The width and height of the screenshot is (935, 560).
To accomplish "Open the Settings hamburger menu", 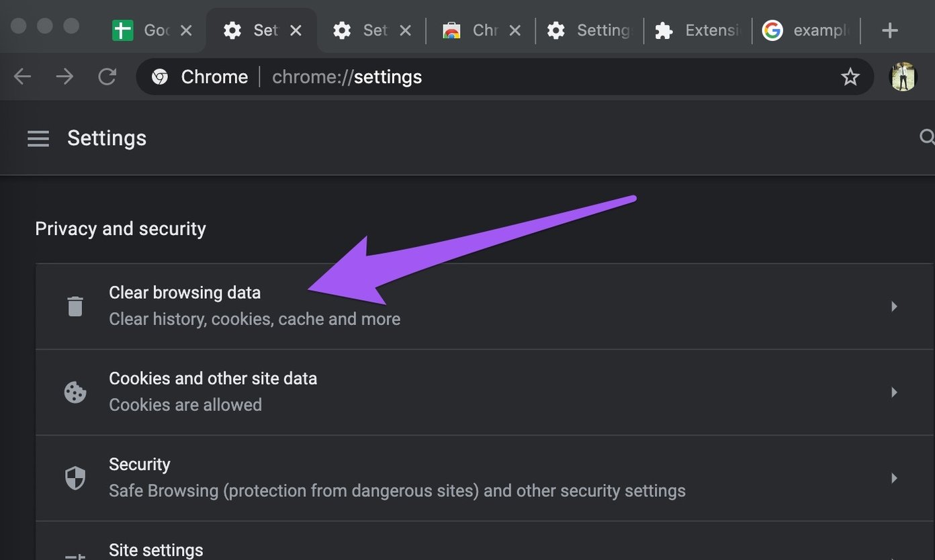I will tap(38, 138).
